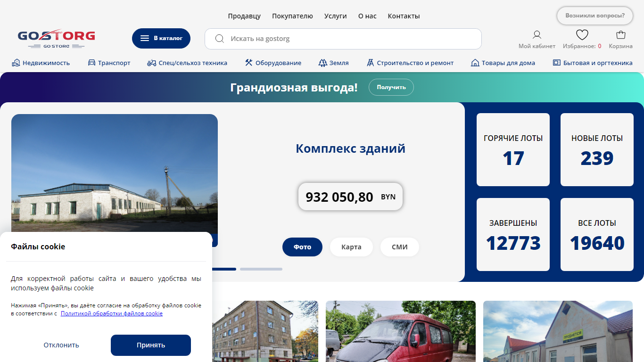Open the О нас menu
The width and height of the screenshot is (644, 362).
(367, 16)
